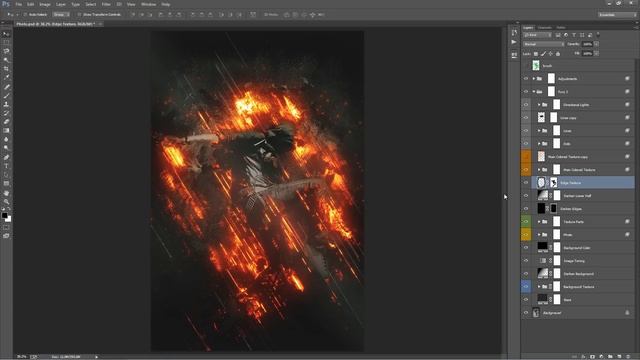Select the Eraser tool

click(x=6, y=122)
